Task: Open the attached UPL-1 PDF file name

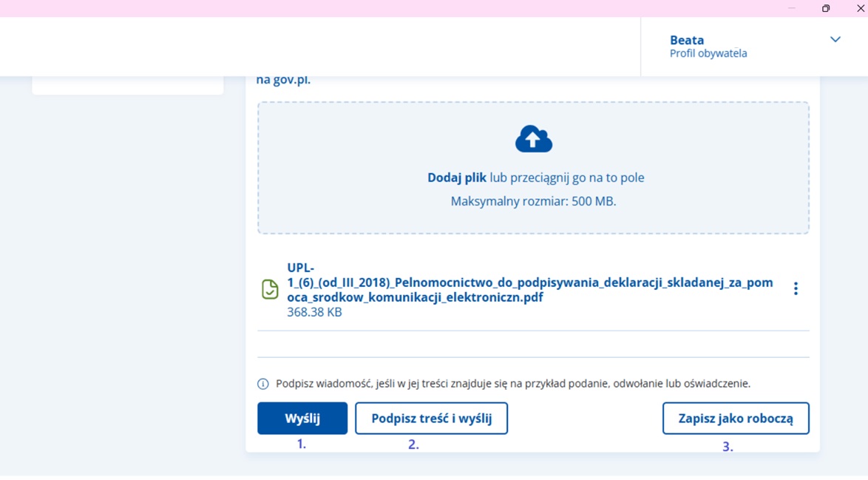Action: pos(529,283)
